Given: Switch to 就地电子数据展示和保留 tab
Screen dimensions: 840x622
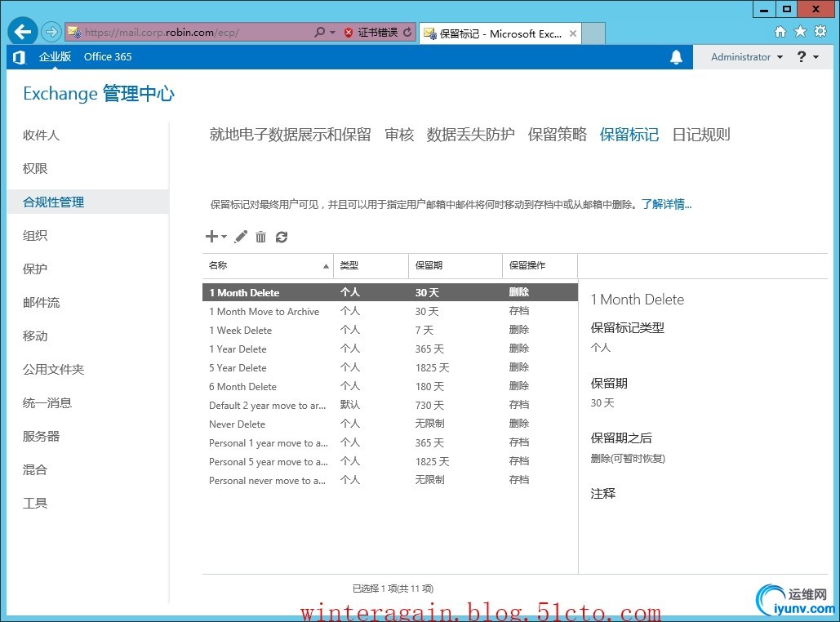Looking at the screenshot, I should tap(291, 135).
